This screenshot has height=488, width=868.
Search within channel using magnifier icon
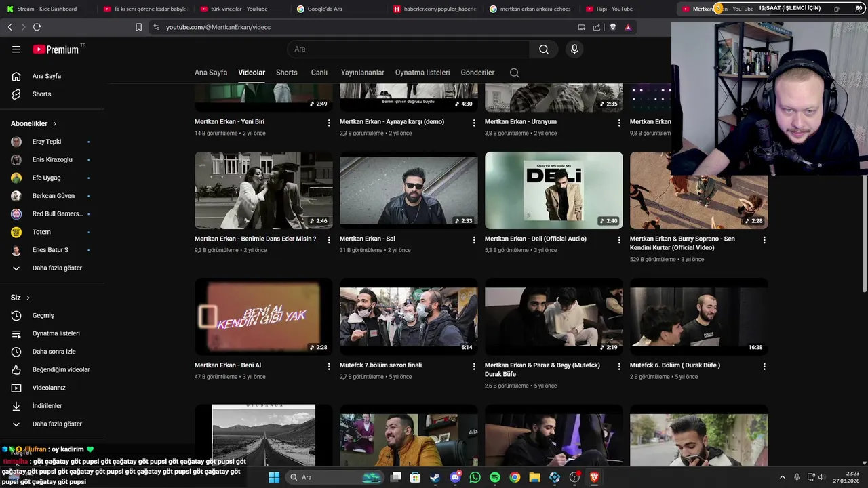514,73
